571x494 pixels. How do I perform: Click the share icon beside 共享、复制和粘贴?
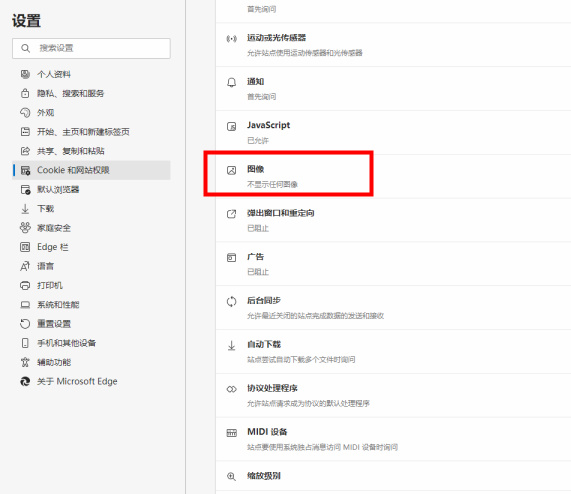click(25, 151)
